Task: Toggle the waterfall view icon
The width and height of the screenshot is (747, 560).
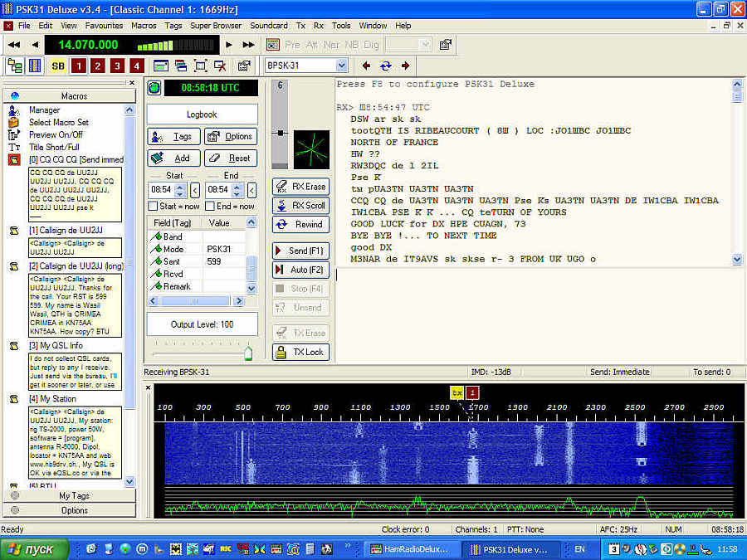Action: [35, 66]
